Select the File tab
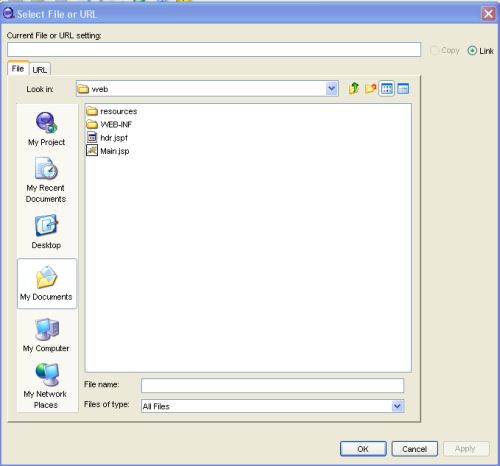This screenshot has height=466, width=500. click(18, 68)
